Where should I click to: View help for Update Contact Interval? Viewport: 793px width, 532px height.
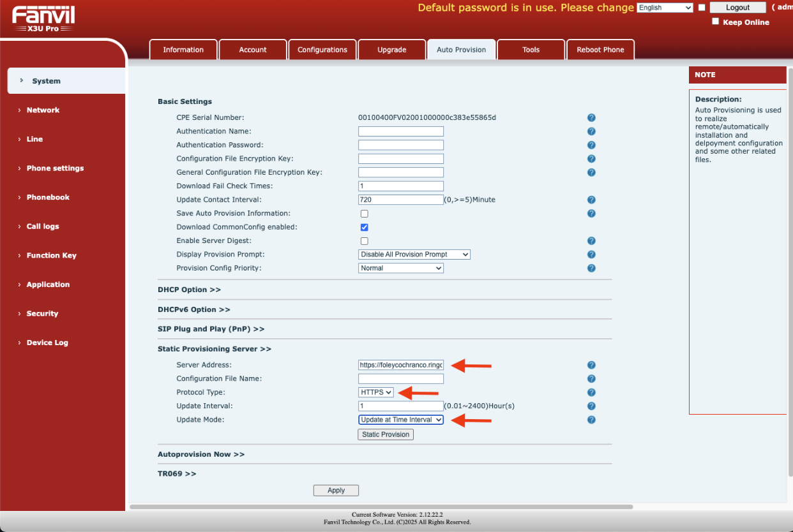click(x=591, y=199)
